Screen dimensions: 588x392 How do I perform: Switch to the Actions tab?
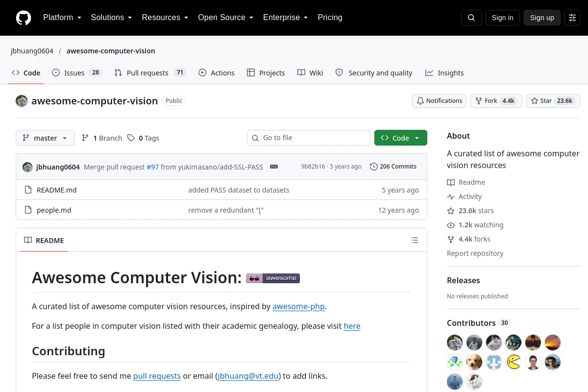[217, 73]
